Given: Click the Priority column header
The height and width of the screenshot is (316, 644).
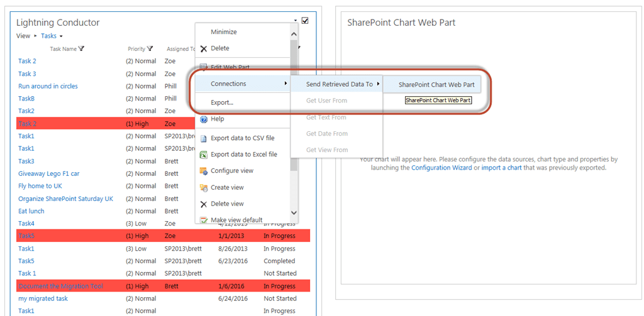Looking at the screenshot, I should 136,49.
